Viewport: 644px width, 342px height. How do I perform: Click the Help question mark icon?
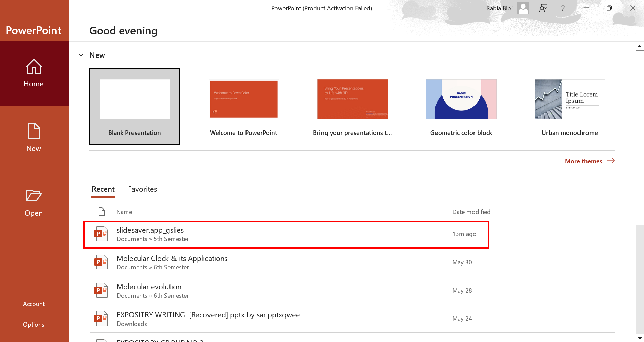[563, 8]
